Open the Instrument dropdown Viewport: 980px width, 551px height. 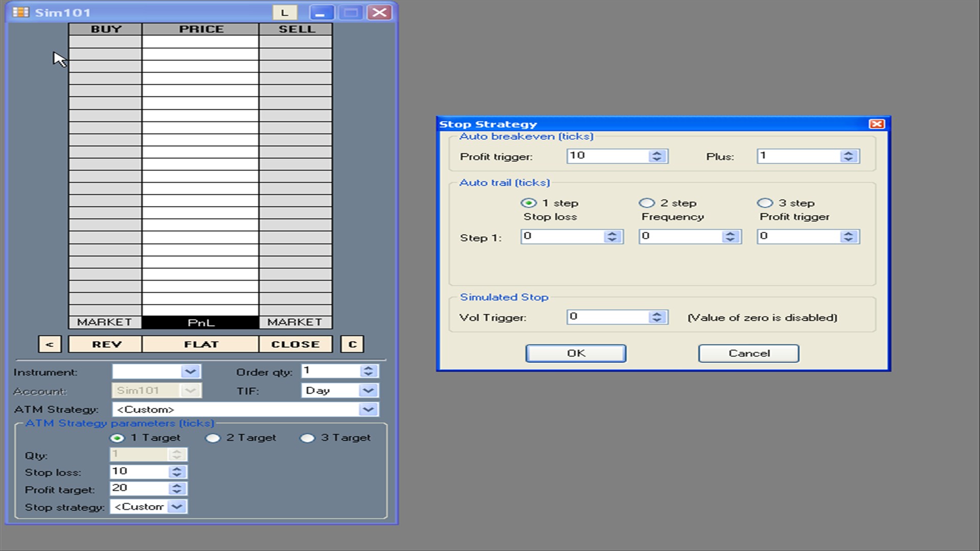pyautogui.click(x=190, y=371)
